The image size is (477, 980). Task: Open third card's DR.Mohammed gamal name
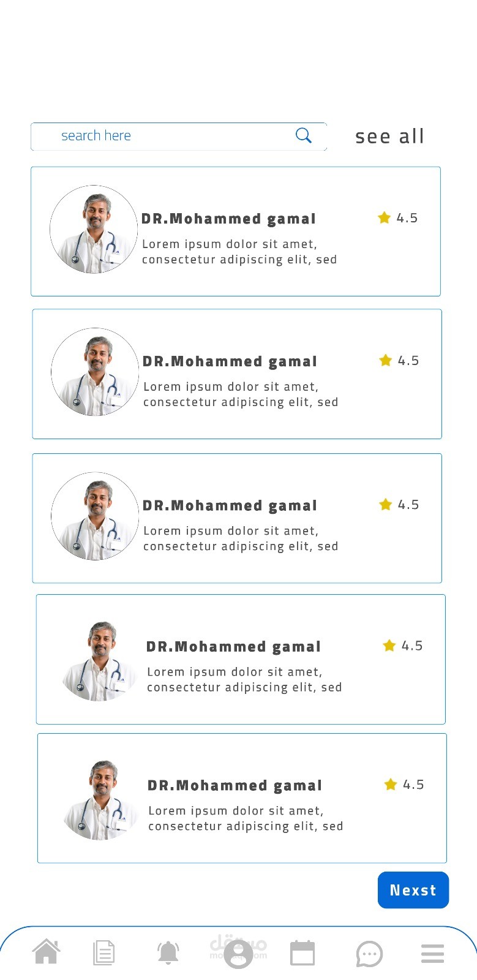tap(230, 506)
